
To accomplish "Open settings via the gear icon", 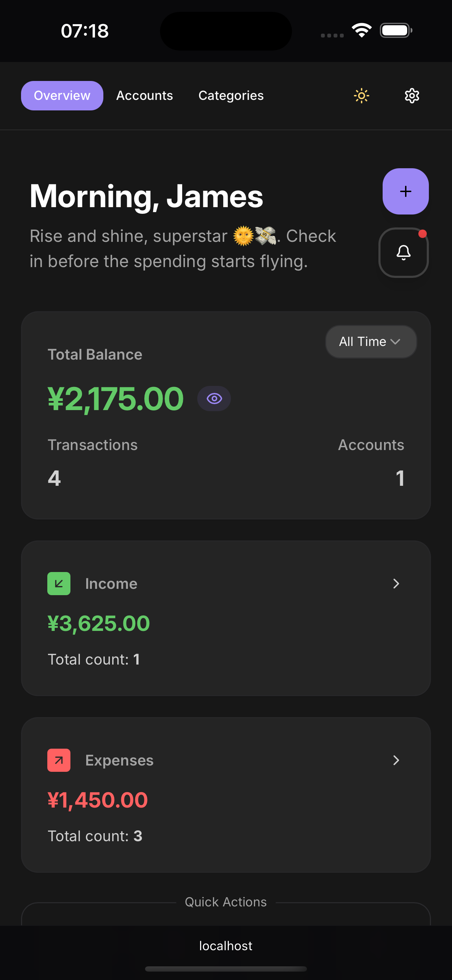I will click(412, 95).
